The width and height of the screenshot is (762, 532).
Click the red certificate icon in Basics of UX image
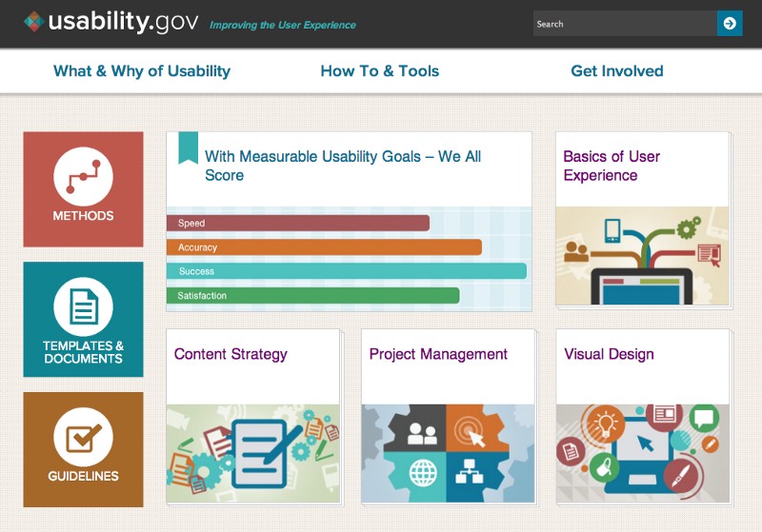(x=710, y=255)
